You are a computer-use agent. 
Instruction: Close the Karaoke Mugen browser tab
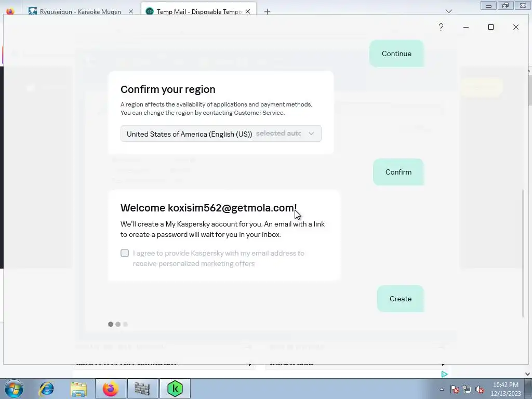point(130,11)
